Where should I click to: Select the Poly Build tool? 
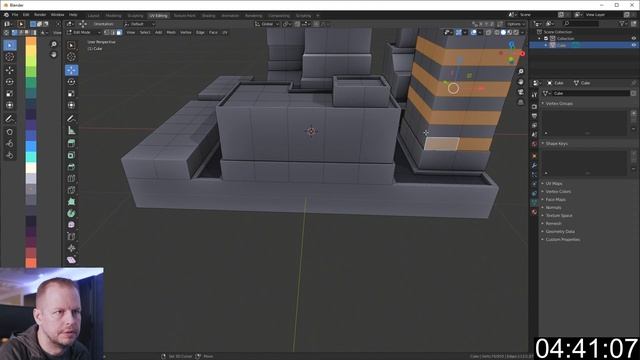tap(71, 202)
